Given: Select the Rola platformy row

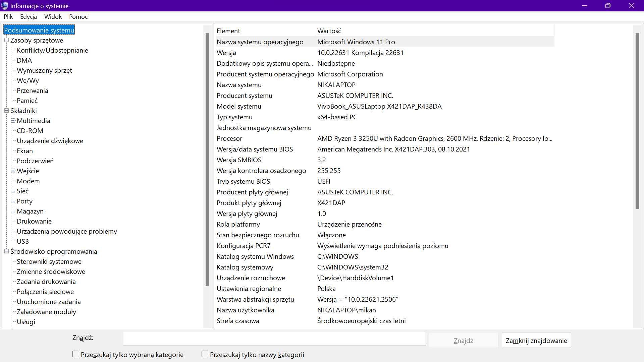Looking at the screenshot, I should pyautogui.click(x=384, y=224).
